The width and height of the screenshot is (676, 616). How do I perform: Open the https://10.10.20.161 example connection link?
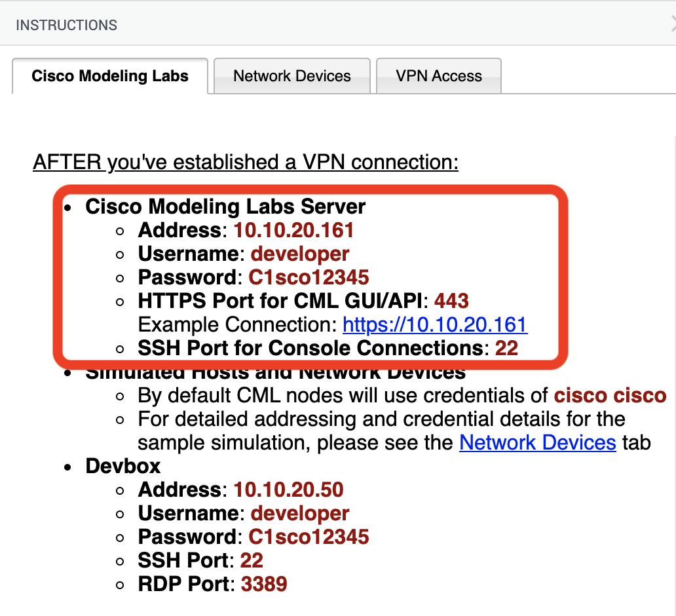pos(435,324)
